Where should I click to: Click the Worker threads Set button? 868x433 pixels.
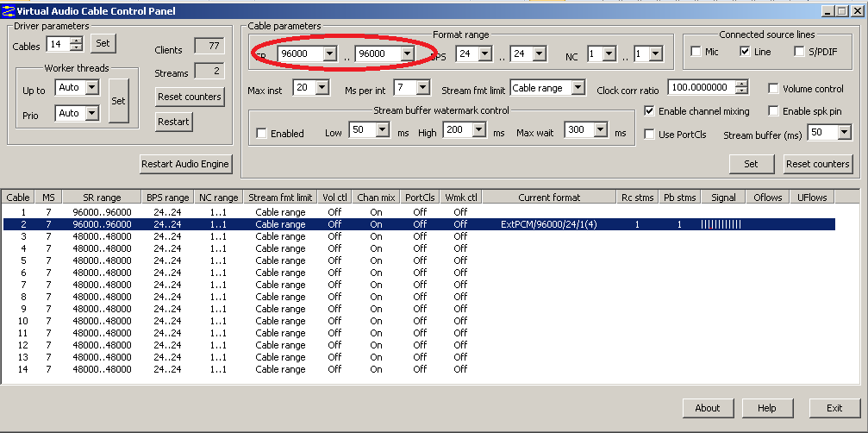pos(118,101)
